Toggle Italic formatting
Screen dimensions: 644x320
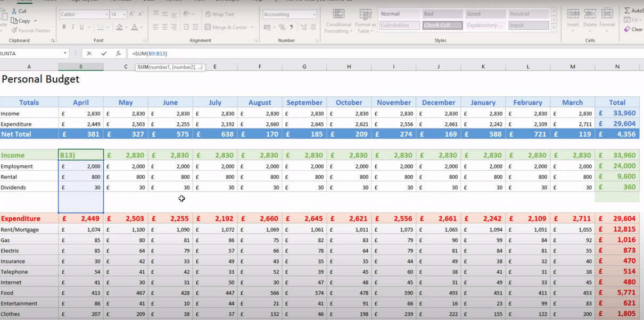click(73, 27)
